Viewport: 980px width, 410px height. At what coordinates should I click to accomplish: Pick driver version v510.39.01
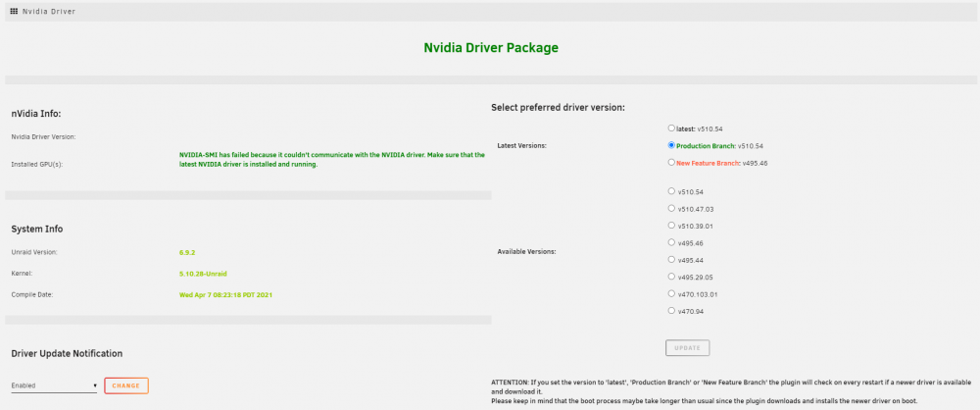671,225
